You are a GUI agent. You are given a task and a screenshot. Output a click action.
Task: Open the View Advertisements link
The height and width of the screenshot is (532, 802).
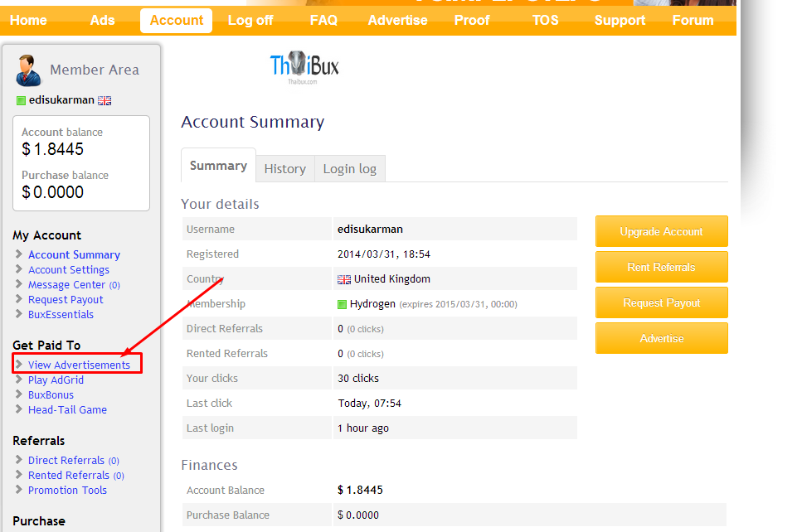[x=80, y=365]
